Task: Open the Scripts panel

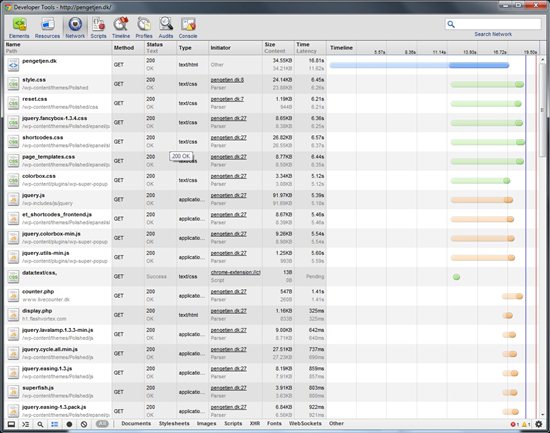Action: click(98, 28)
